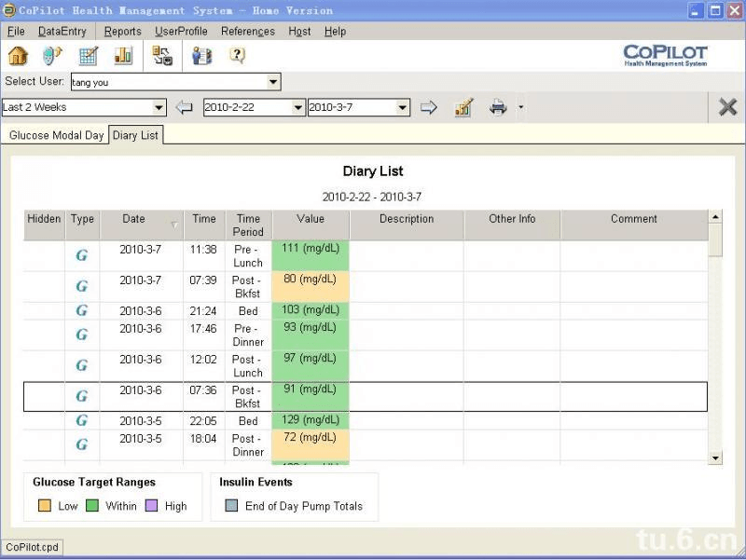This screenshot has width=746, height=560.
Task: Click the report settings chart-pencil icon
Action: (x=463, y=107)
